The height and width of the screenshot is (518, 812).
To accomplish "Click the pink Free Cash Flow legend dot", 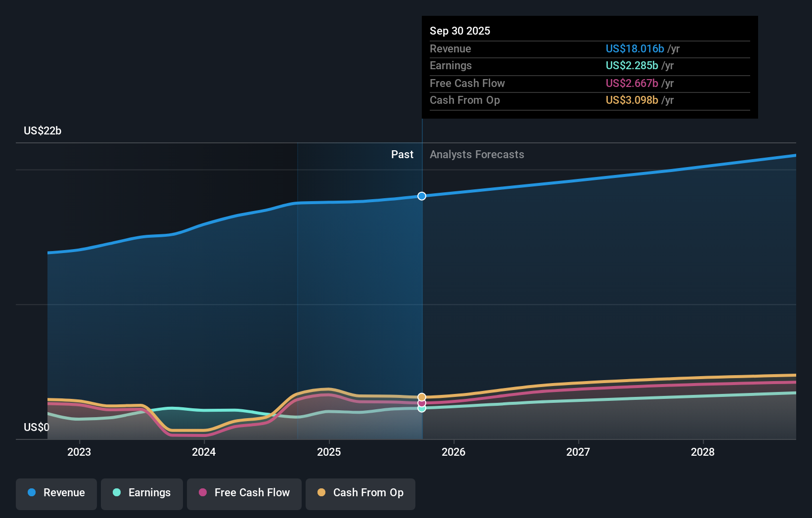I will 204,493.
